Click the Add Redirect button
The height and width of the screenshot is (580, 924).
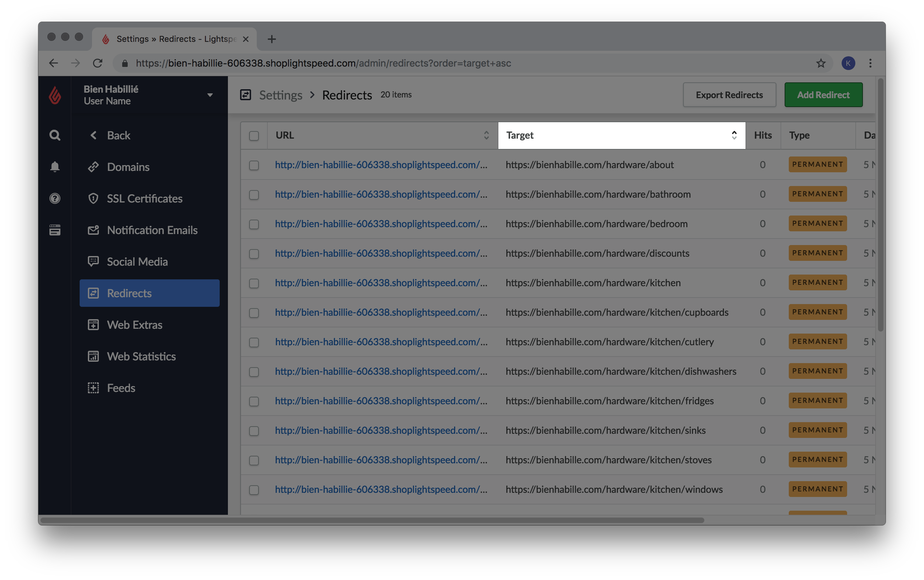pyautogui.click(x=823, y=94)
